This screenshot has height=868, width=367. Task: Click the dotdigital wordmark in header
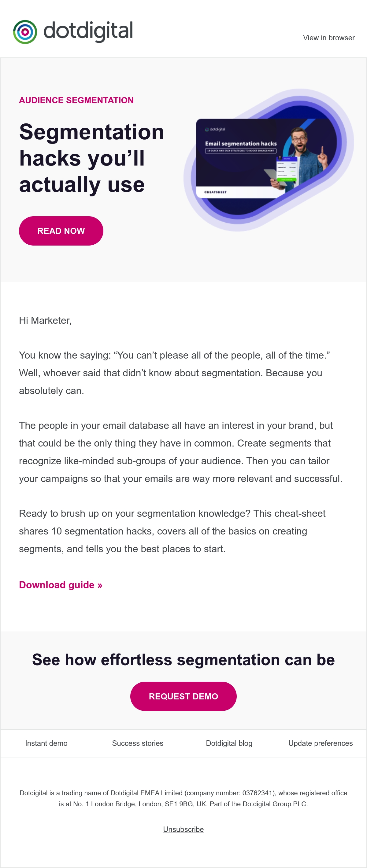point(88,31)
